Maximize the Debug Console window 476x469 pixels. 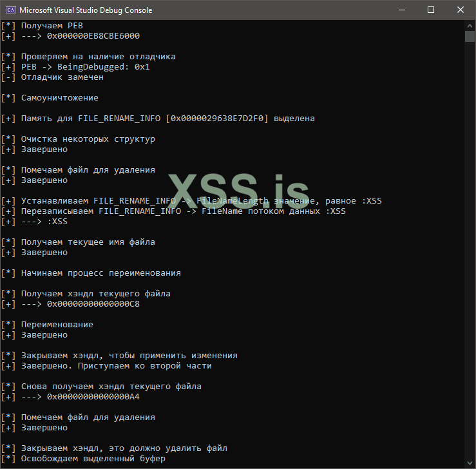431,10
